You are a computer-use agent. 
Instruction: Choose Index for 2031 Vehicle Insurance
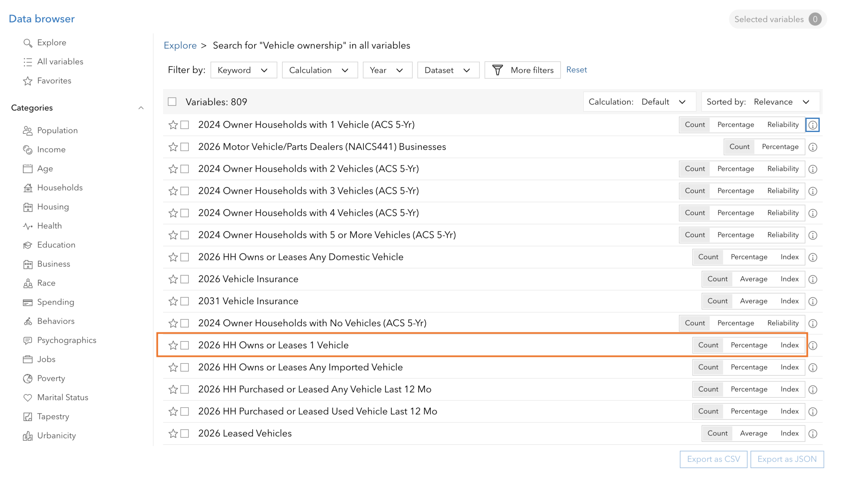pyautogui.click(x=789, y=301)
